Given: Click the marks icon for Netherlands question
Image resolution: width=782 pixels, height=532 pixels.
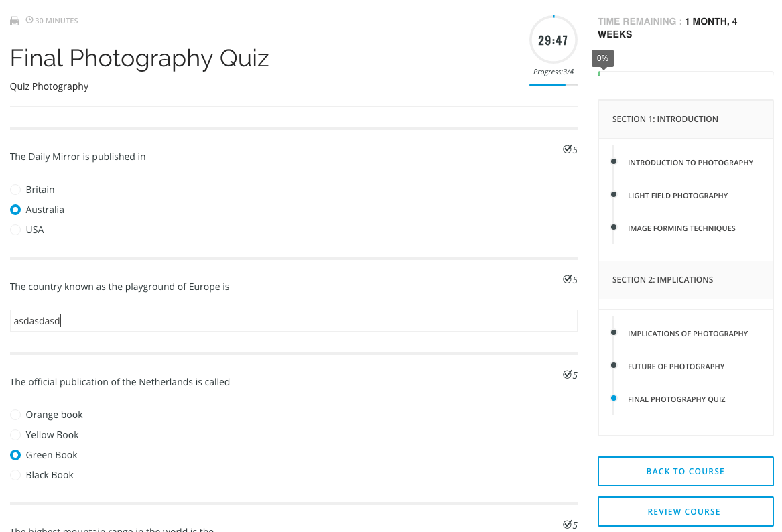Looking at the screenshot, I should tap(568, 375).
